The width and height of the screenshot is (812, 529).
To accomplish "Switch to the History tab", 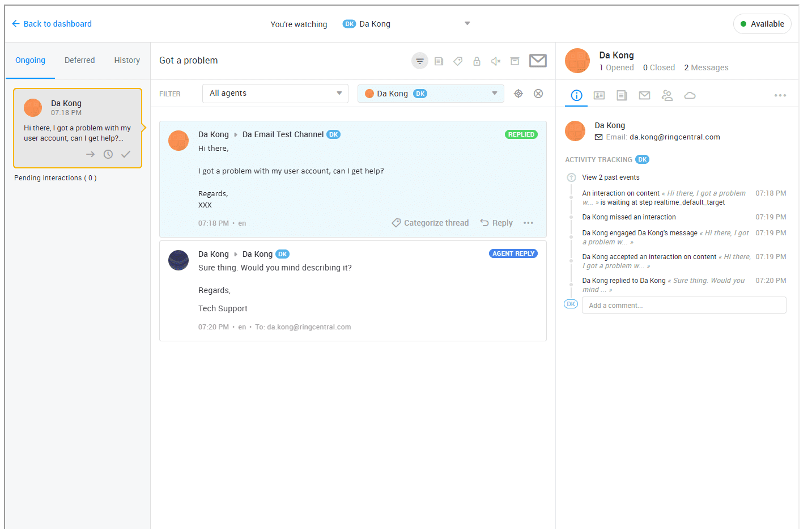I will (127, 60).
